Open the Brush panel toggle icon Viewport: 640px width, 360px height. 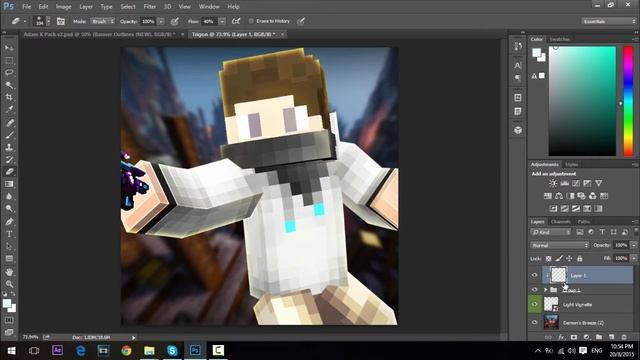point(60,21)
